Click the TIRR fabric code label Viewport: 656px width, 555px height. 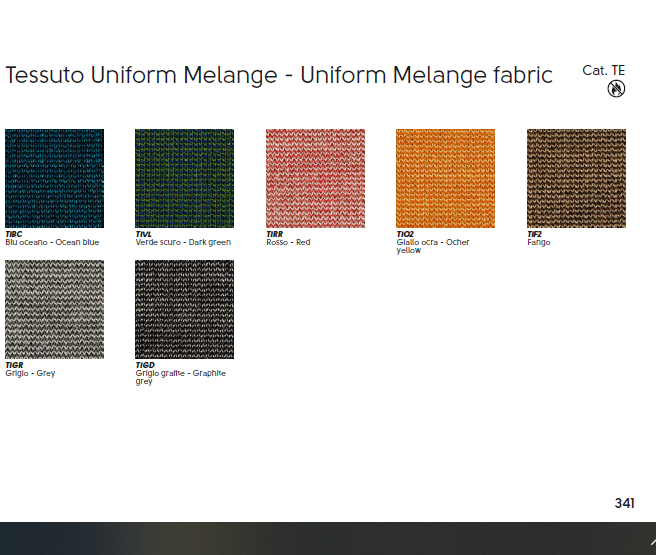275,234
